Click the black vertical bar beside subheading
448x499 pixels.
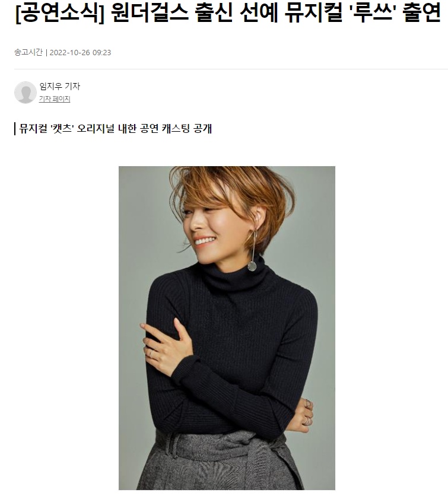15,129
